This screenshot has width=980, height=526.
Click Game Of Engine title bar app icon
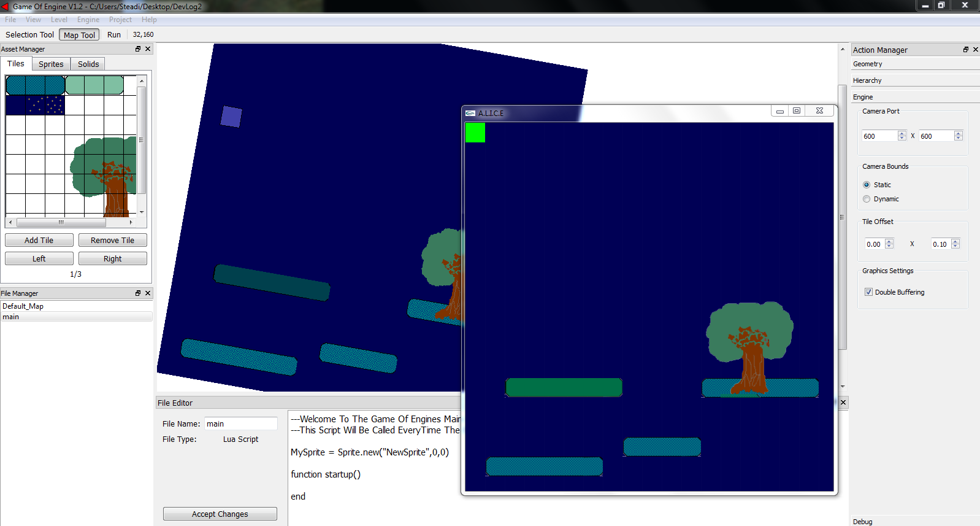point(6,6)
